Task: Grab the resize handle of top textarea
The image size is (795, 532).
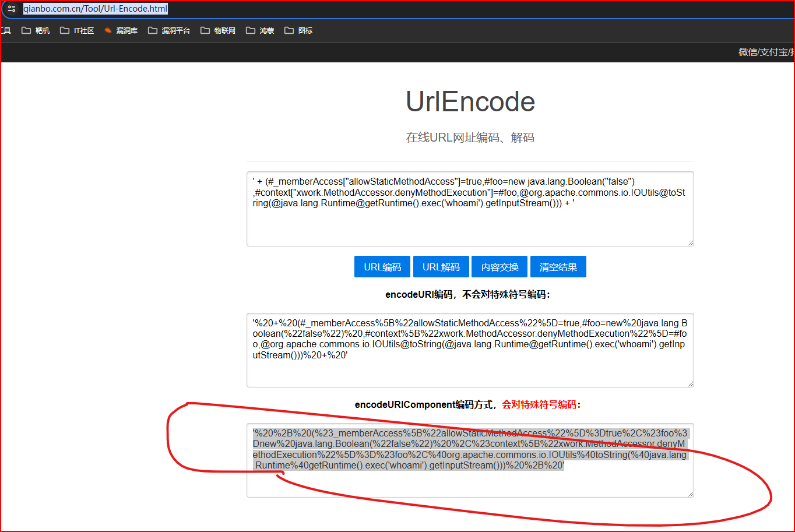Action: click(690, 242)
